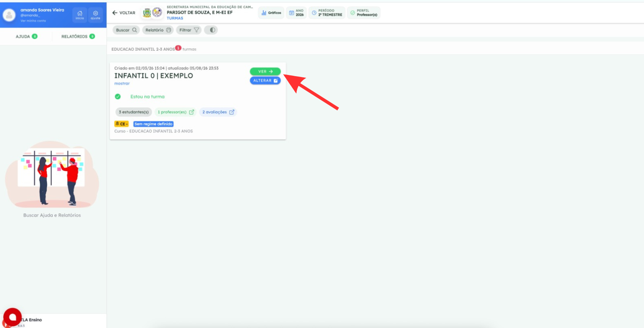The width and height of the screenshot is (644, 328).
Task: Click the EDUCACAO INFANTIL 2-3 ANOS section heading
Action: click(143, 49)
